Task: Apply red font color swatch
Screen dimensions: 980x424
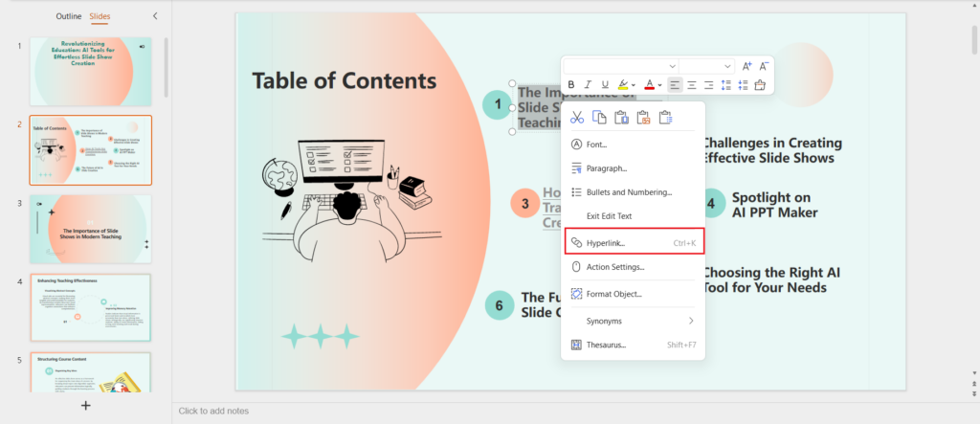Action: 648,85
